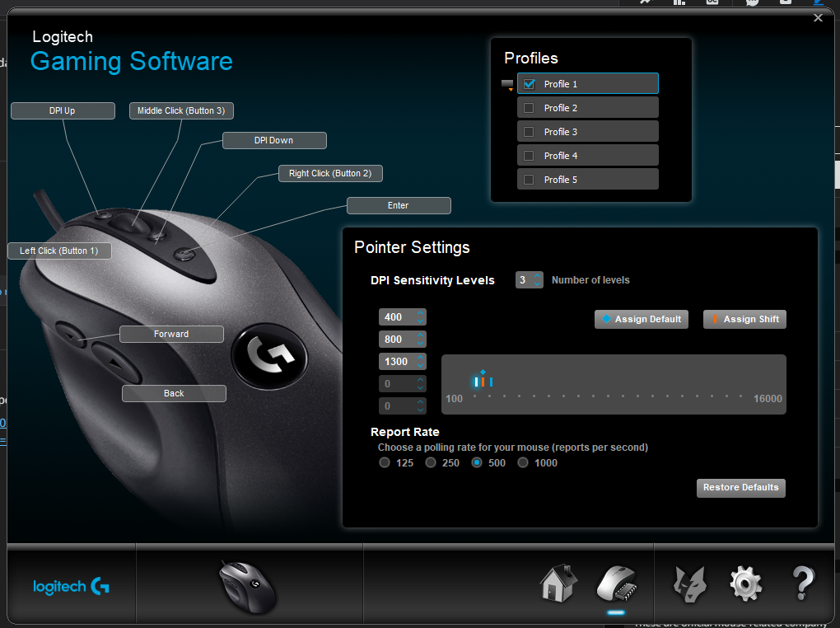The width and height of the screenshot is (840, 628).
Task: Select the 1000 report rate radio button
Action: tap(523, 462)
